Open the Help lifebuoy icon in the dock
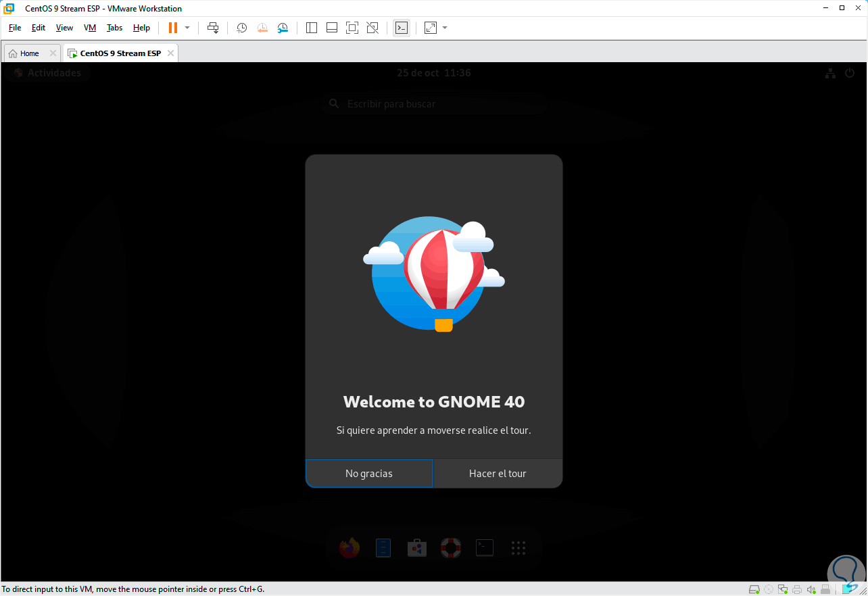The image size is (868, 596). (451, 547)
